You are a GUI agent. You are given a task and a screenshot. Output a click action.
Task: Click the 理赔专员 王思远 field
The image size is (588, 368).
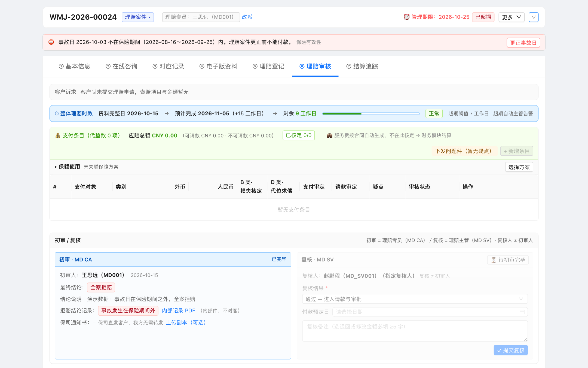[201, 17]
